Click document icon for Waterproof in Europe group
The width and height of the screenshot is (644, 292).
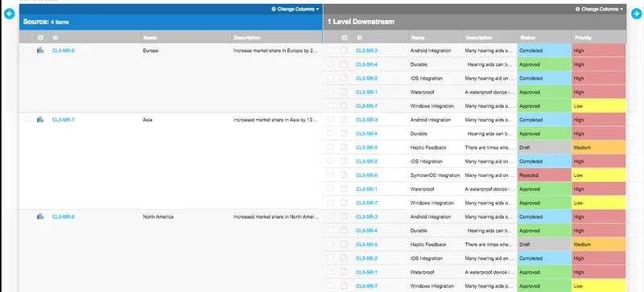(344, 92)
